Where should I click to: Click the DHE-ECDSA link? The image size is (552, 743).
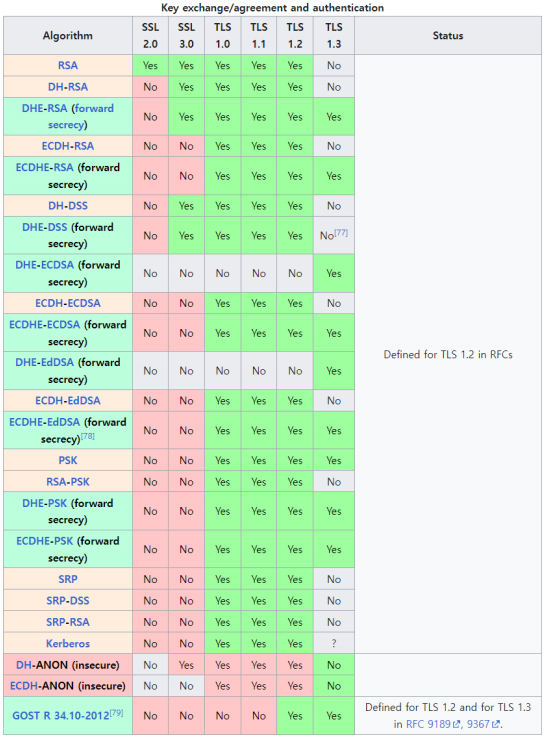click(45, 264)
